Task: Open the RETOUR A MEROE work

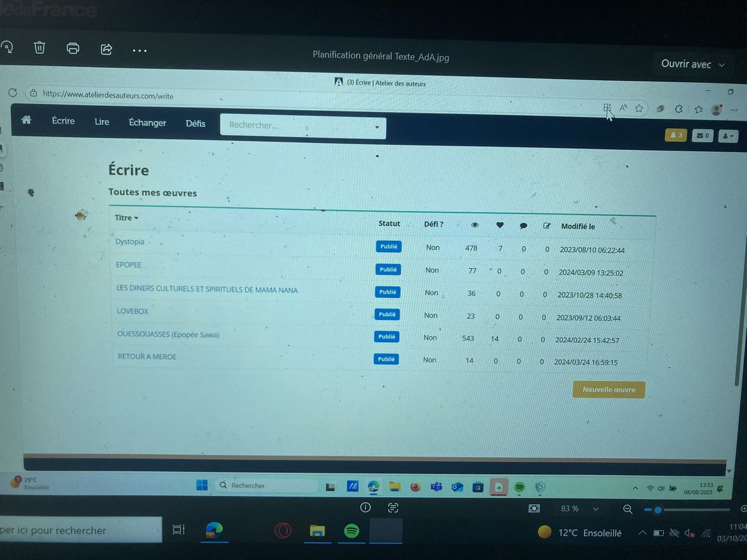Action: click(x=147, y=357)
